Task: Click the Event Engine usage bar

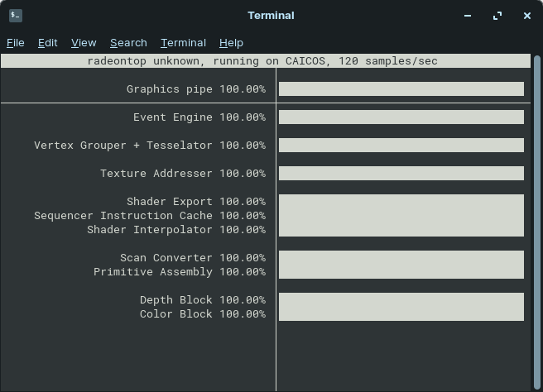Action: point(401,117)
